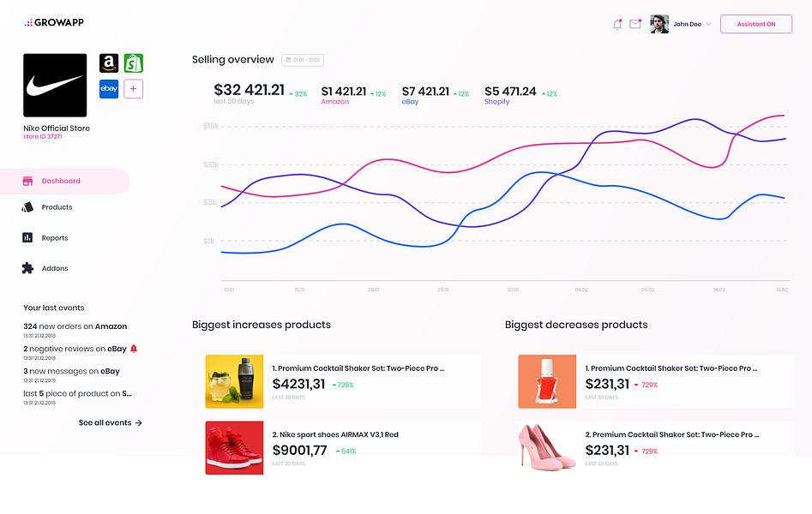
Task: Click the $32 421.21 total sales value
Action: (x=250, y=90)
